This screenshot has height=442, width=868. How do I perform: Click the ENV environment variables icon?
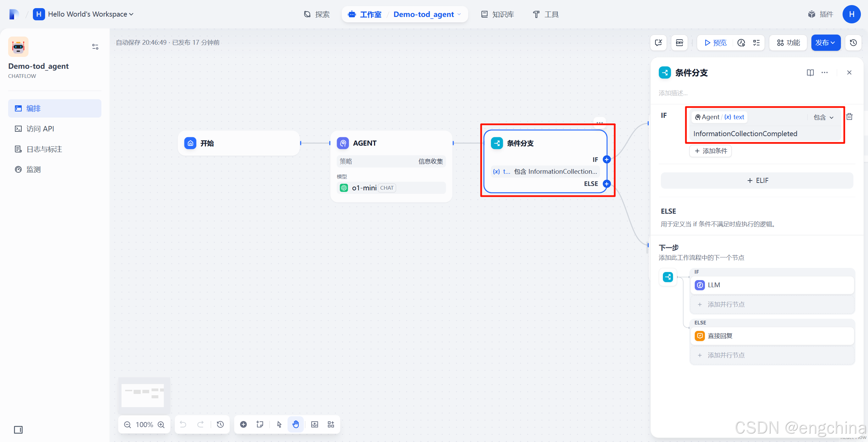tap(679, 43)
